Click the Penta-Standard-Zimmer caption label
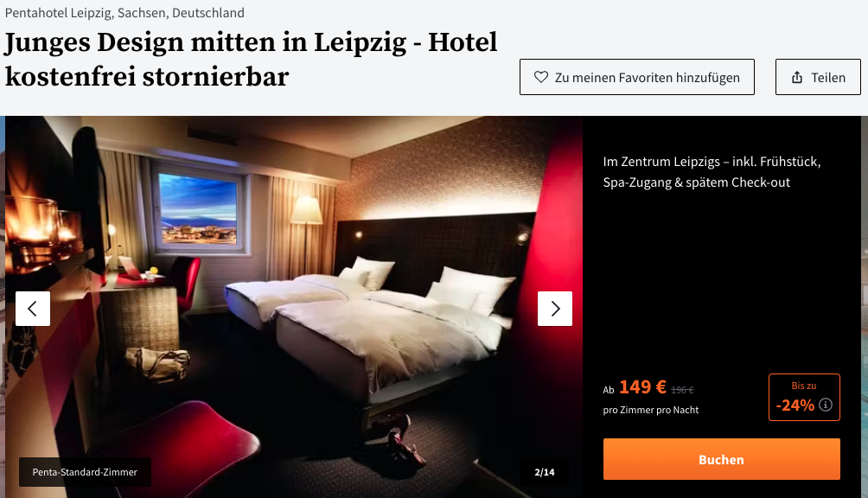Viewport: 868px width, 498px height. point(85,472)
